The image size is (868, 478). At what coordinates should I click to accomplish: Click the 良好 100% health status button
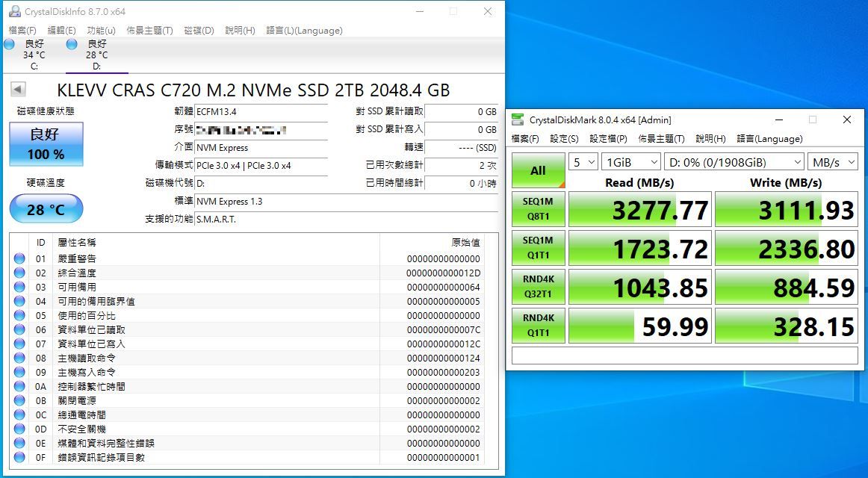click(46, 144)
